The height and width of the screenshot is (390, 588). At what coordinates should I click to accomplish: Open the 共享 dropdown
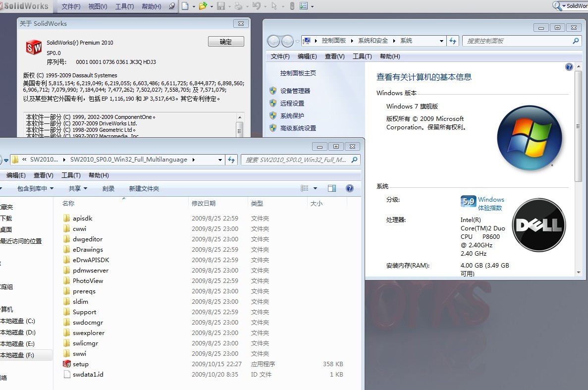click(78, 188)
